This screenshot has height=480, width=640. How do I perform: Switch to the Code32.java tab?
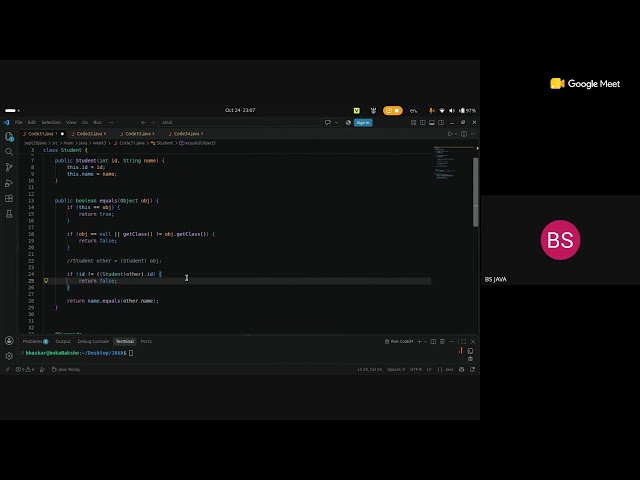(x=89, y=134)
